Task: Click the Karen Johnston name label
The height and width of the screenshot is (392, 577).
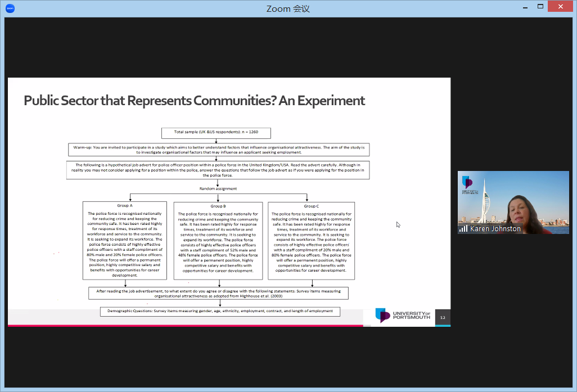Action: (x=495, y=228)
